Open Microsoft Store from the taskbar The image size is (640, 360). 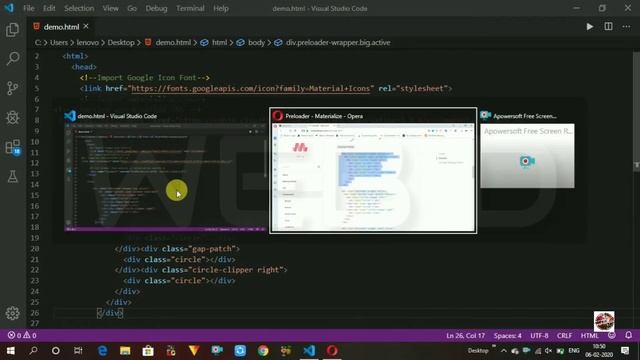(148, 351)
